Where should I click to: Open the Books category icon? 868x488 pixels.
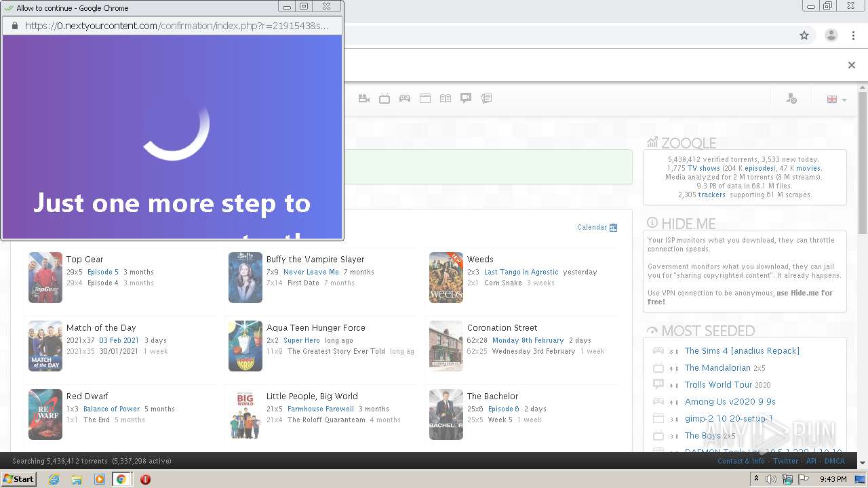pyautogui.click(x=446, y=98)
